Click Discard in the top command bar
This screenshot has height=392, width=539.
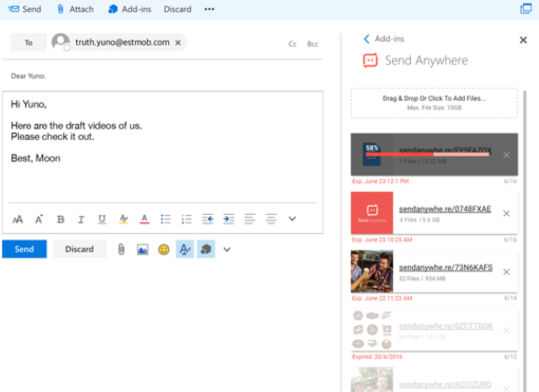click(x=178, y=9)
